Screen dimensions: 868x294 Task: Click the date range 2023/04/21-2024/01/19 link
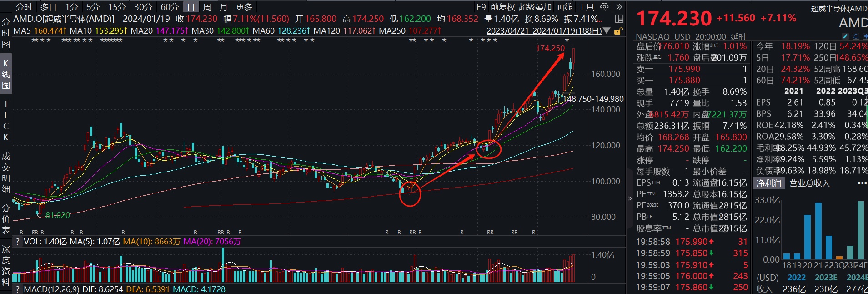544,31
